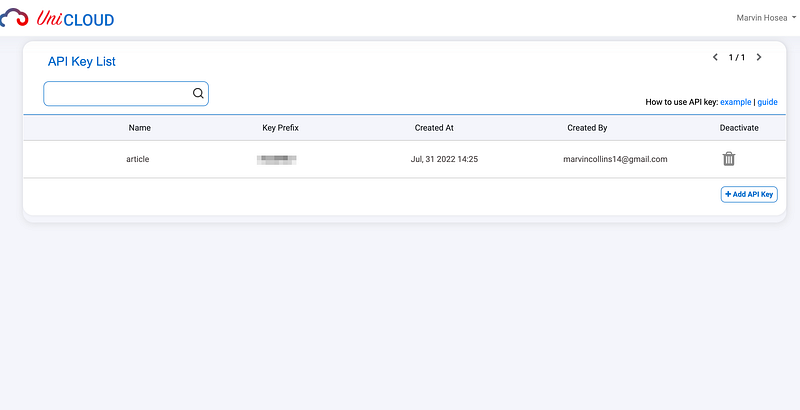Click the Created At column header
This screenshot has height=410, width=800.
pyautogui.click(x=434, y=128)
